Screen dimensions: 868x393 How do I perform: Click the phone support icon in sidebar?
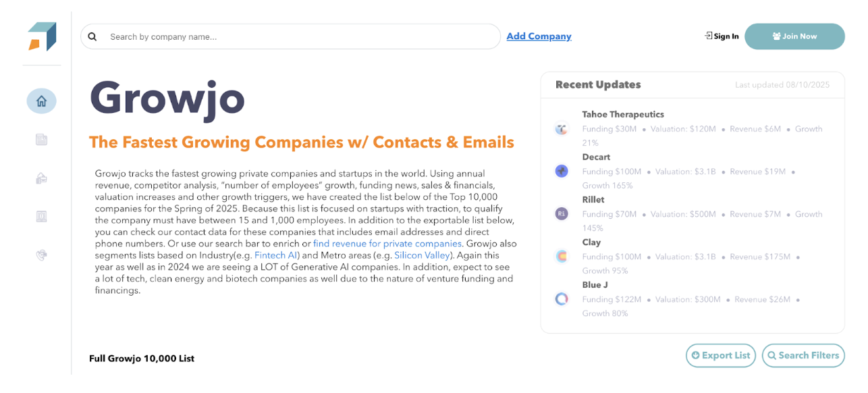(x=41, y=255)
